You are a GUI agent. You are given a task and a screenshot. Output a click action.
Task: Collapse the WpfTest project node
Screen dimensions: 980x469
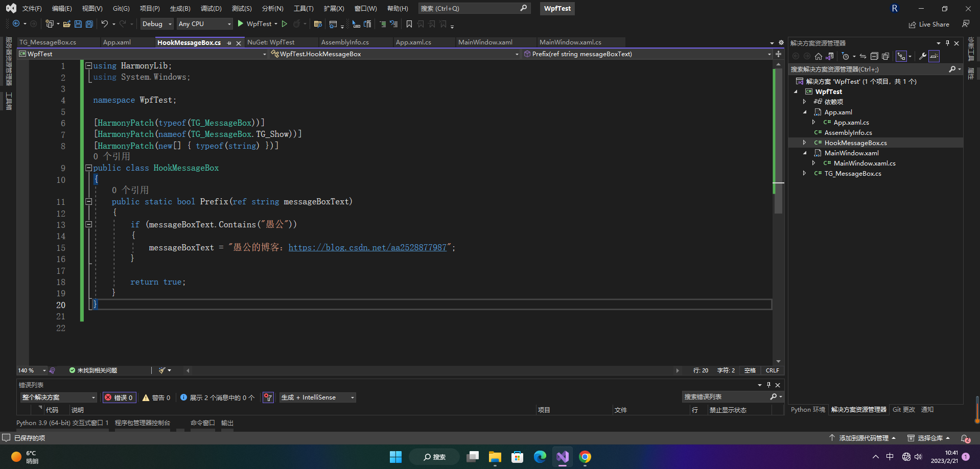click(x=796, y=91)
